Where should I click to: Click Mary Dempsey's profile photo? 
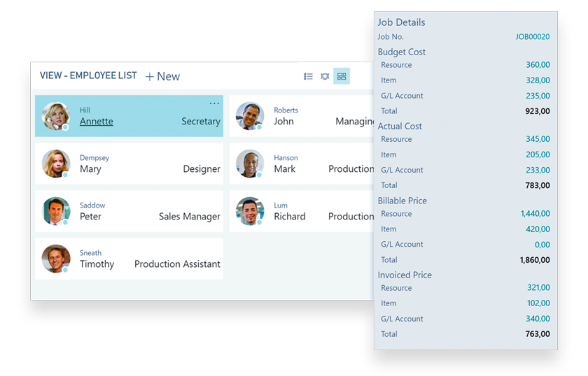click(x=56, y=164)
